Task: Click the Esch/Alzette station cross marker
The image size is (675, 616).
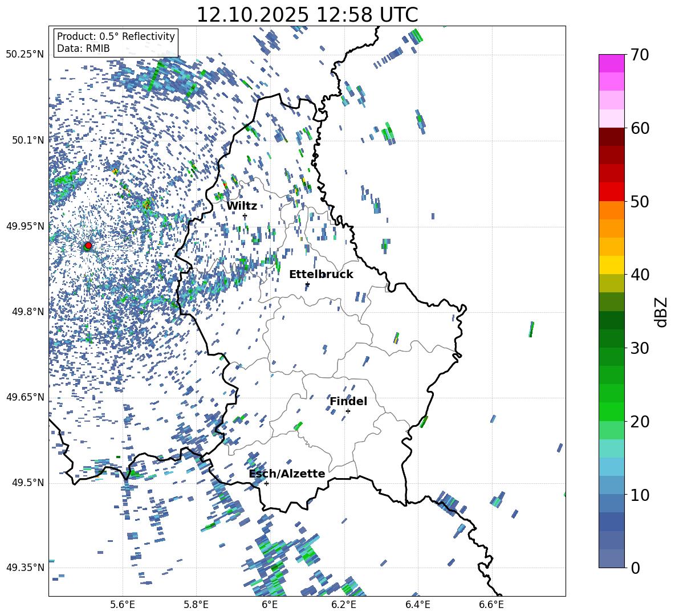Action: point(266,483)
